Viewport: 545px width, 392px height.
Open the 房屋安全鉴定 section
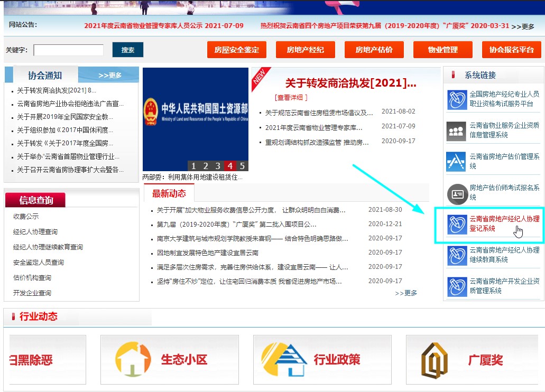tap(237, 50)
